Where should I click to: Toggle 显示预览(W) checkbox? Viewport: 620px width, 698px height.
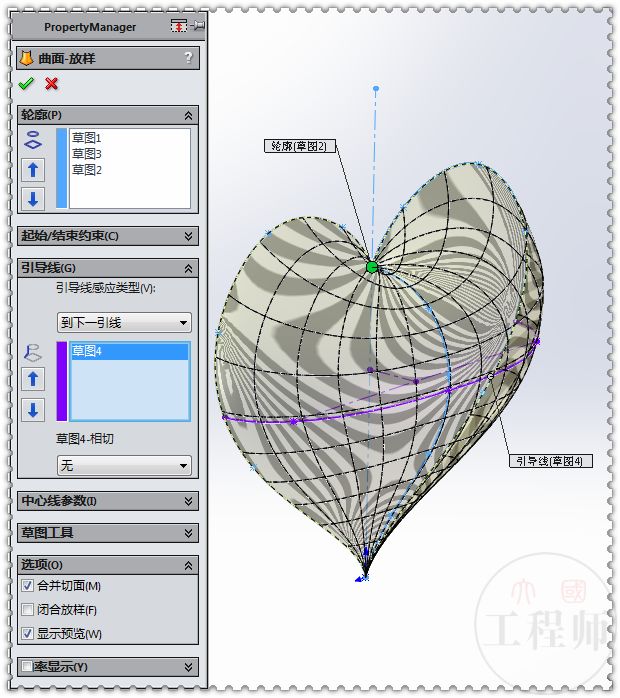tap(28, 633)
